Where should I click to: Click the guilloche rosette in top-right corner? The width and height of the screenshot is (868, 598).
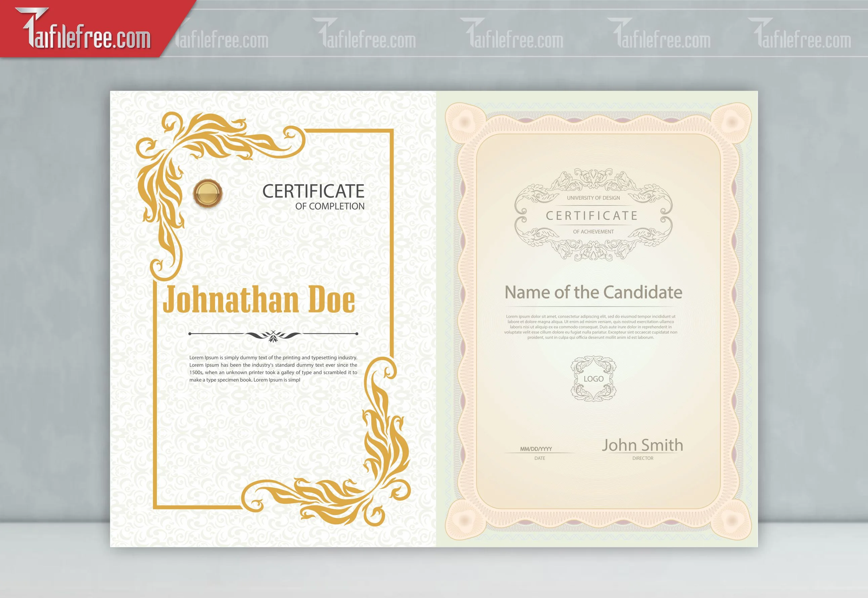[x=731, y=122]
